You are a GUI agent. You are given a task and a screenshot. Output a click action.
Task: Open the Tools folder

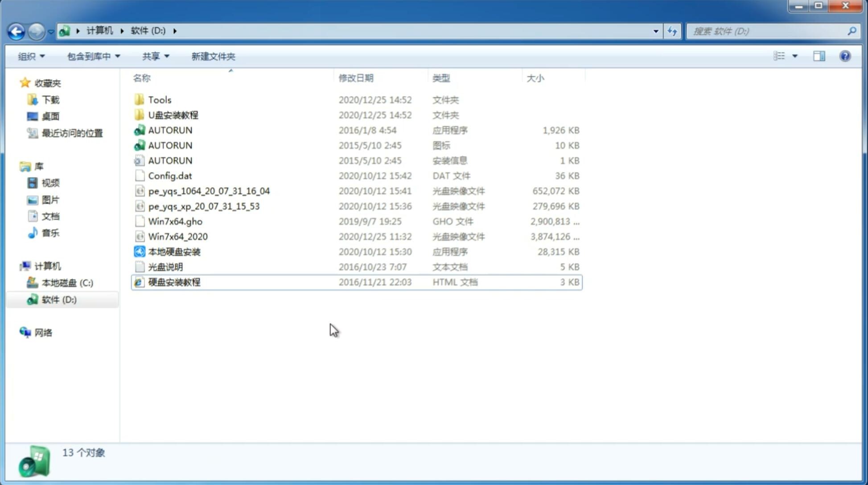click(160, 99)
